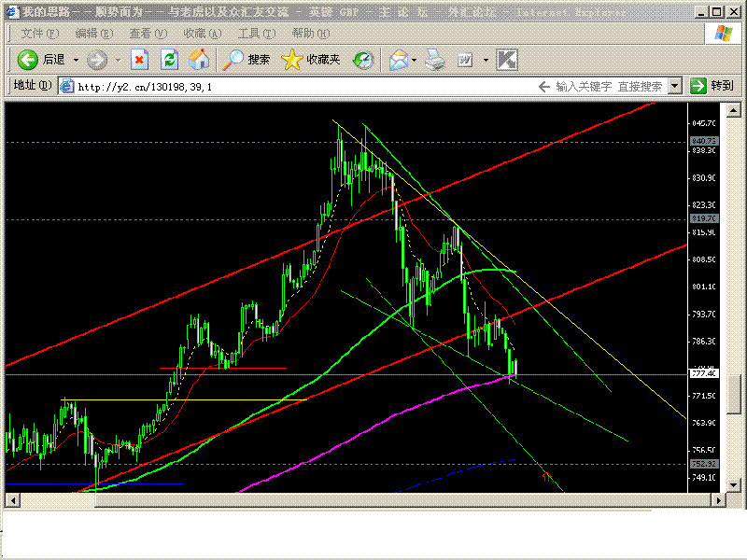This screenshot has width=747, height=560.
Task: Click the vertical scrollbar thumb
Action: (733, 394)
